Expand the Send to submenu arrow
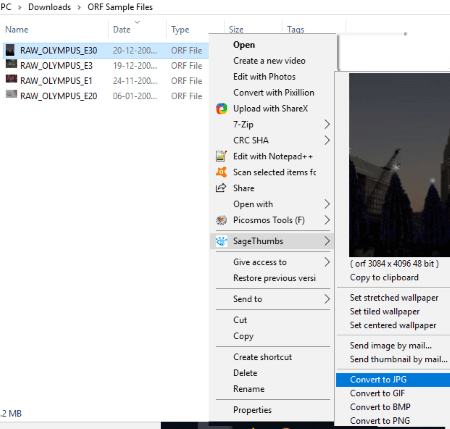Screen dimensions: 450x429 point(327,299)
